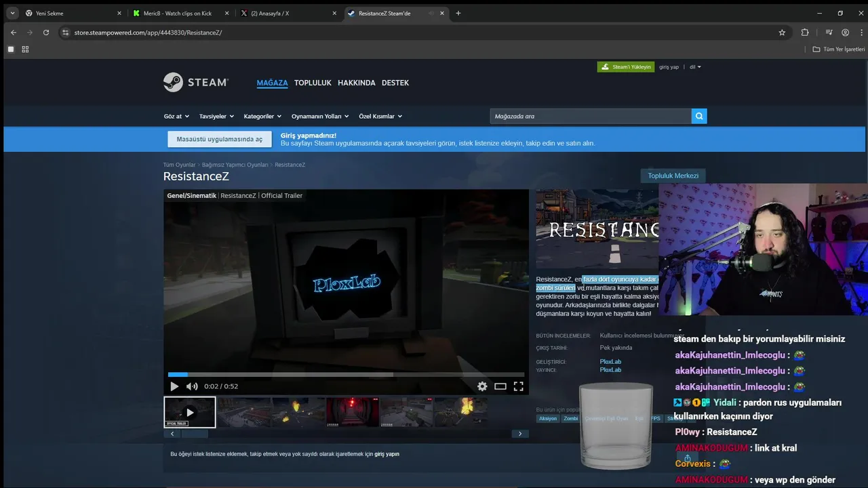Select the official trailer thumbnail

(190, 412)
